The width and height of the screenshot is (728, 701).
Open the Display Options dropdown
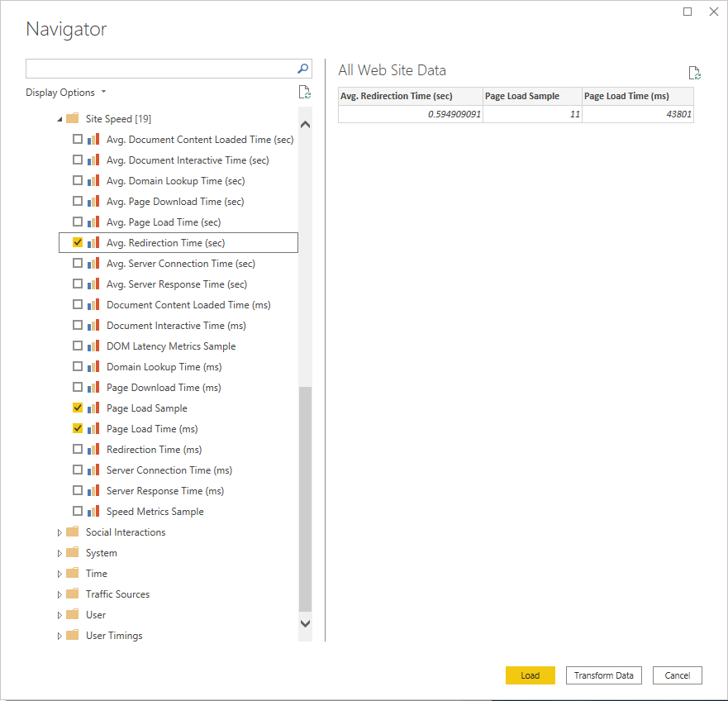tap(65, 93)
